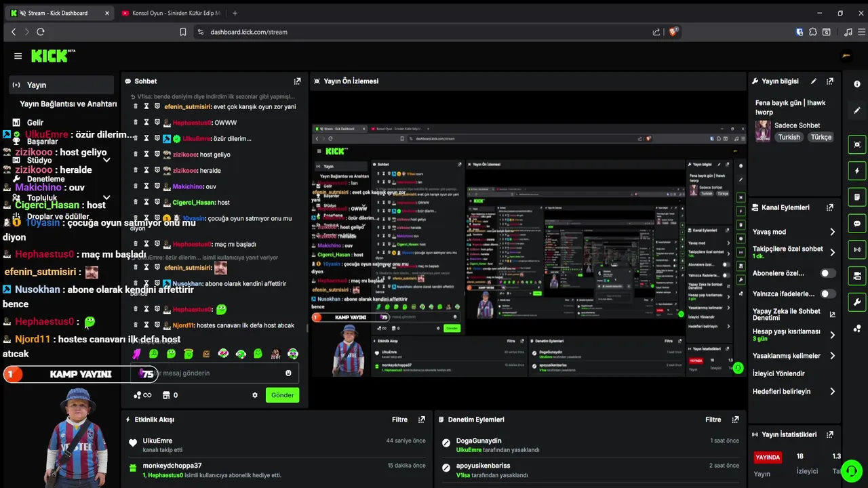Pop out the Yayın İstatistikleri panel
868x488 pixels.
click(830, 434)
